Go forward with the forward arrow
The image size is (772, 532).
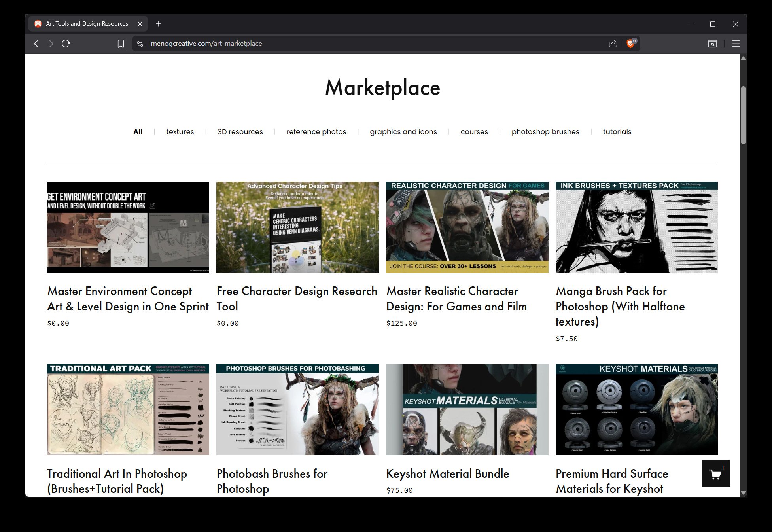click(x=51, y=44)
